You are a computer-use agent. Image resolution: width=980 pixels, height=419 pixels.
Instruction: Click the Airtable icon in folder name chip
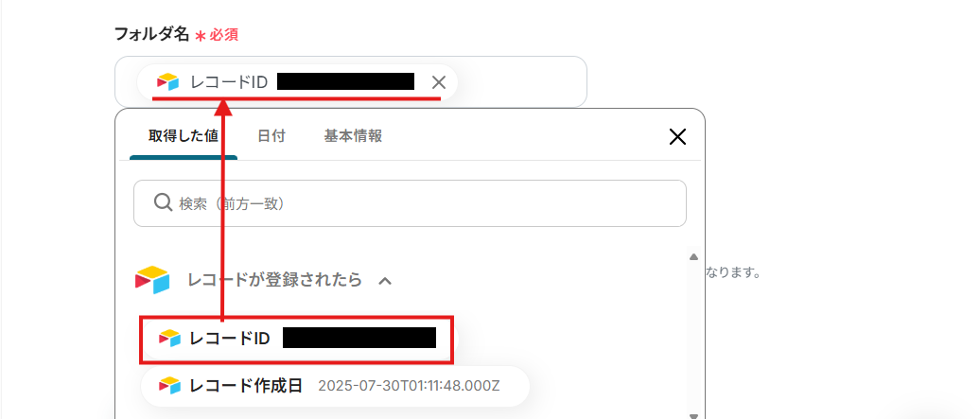167,82
